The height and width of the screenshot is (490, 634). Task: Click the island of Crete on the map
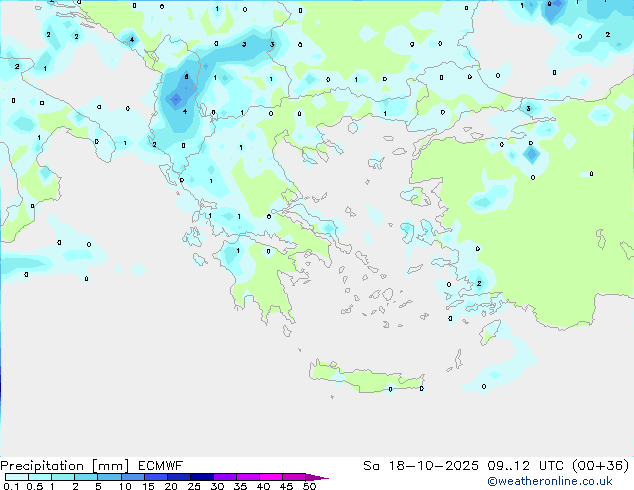366,378
